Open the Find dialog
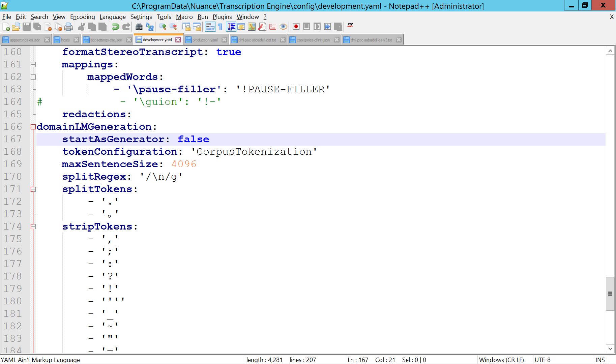Screen dimensions: 616x364 [139, 27]
